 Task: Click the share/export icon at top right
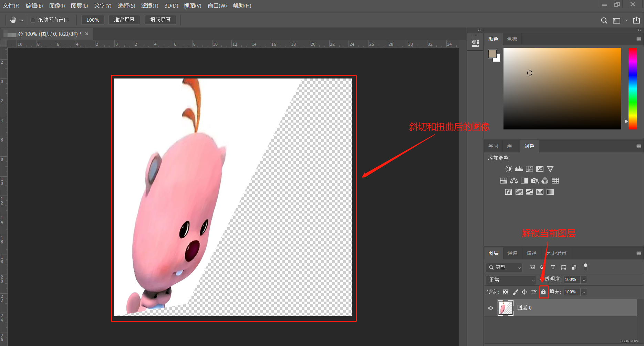coord(636,20)
